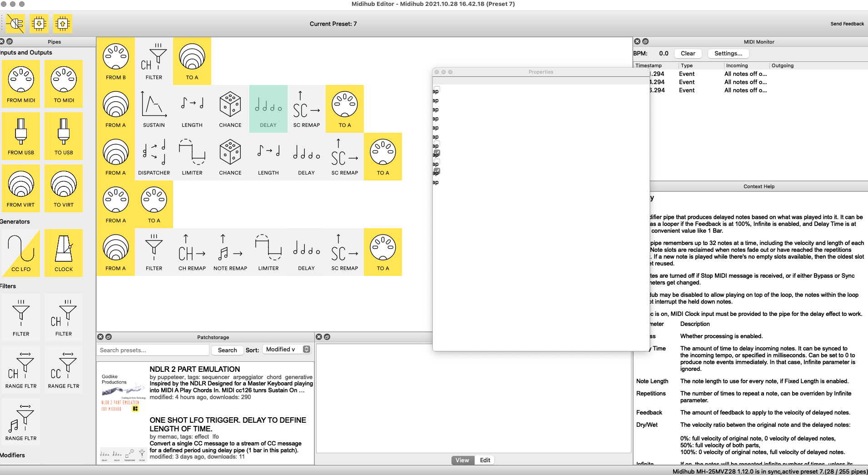Uncheck the lowest checked box in Properties
The width and height of the screenshot is (868, 475).
tap(437, 171)
